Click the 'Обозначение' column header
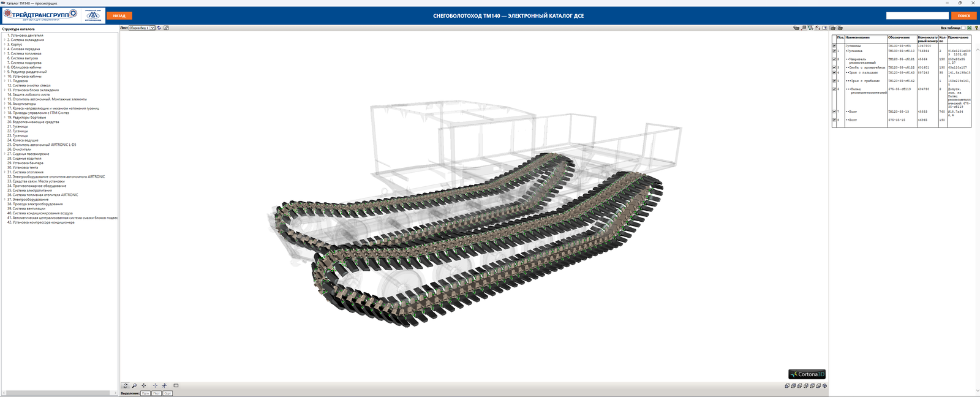Screen dimensions: 980x397 point(899,37)
